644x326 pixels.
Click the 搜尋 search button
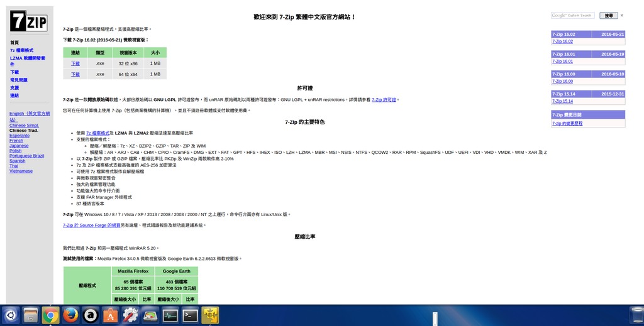[609, 16]
